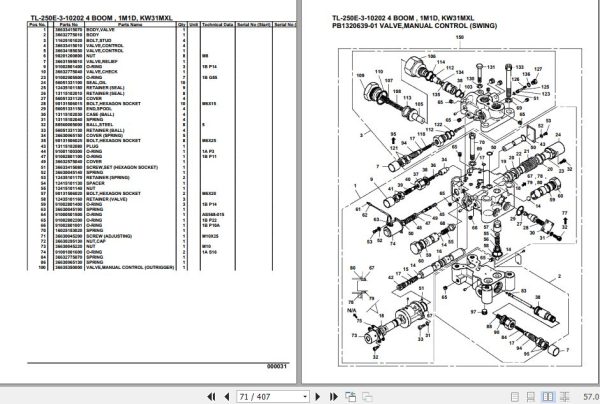Open the page number dropdown arrow

[305, 397]
